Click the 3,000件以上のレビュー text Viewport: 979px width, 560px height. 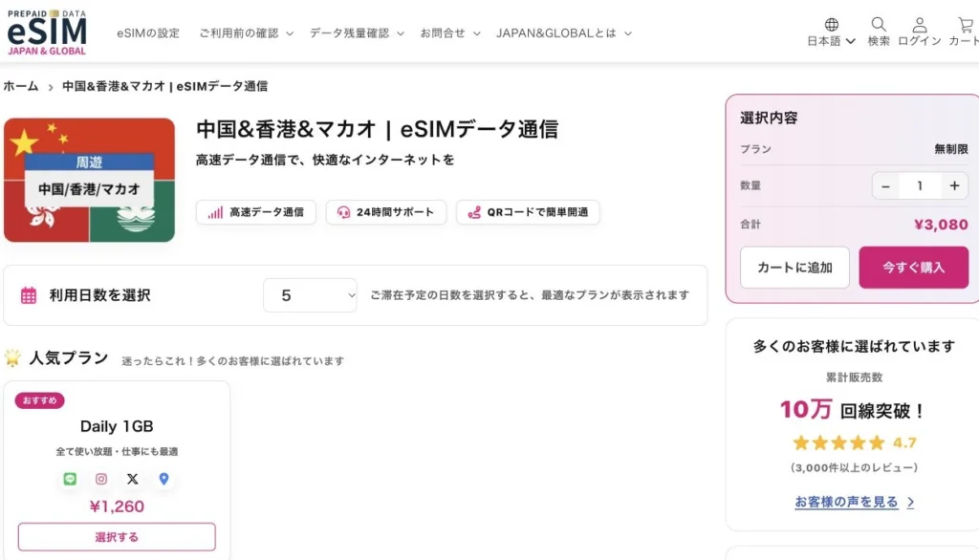854,467
